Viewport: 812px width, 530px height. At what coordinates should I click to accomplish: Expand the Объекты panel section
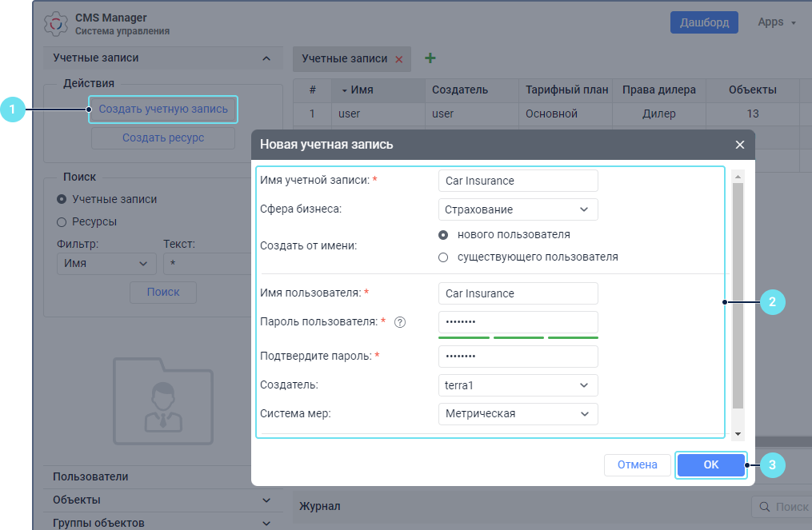(164, 500)
